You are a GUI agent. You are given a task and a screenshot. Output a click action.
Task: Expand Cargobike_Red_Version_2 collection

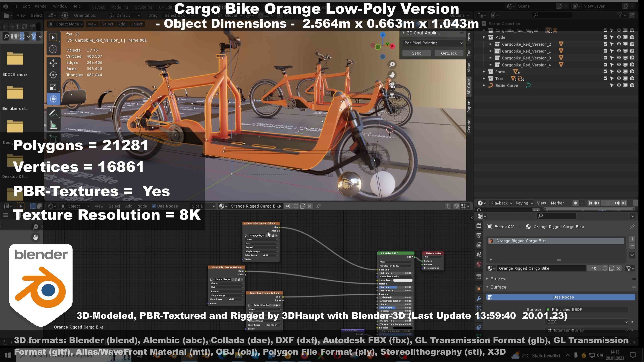[491, 44]
